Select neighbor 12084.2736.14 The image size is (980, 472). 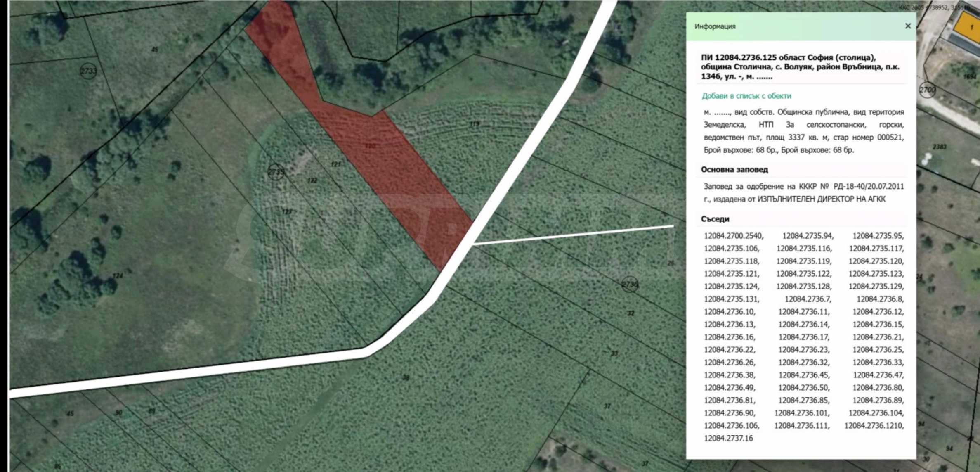(804, 324)
